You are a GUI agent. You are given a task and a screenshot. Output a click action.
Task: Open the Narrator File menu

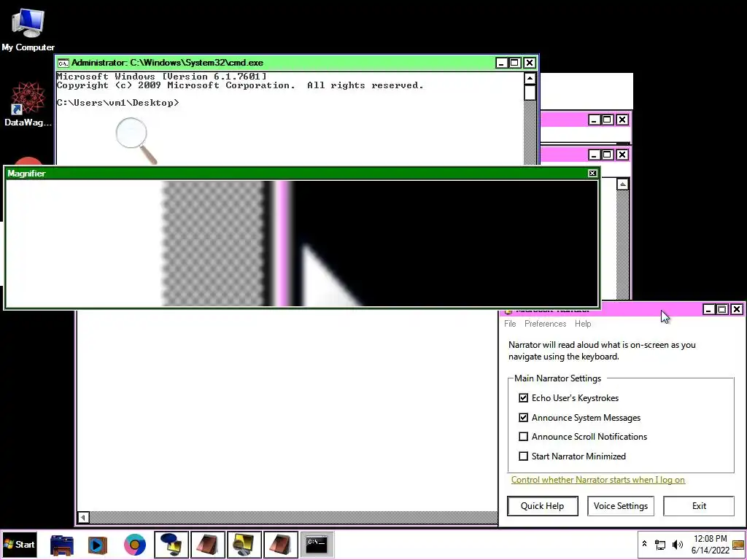(x=510, y=324)
